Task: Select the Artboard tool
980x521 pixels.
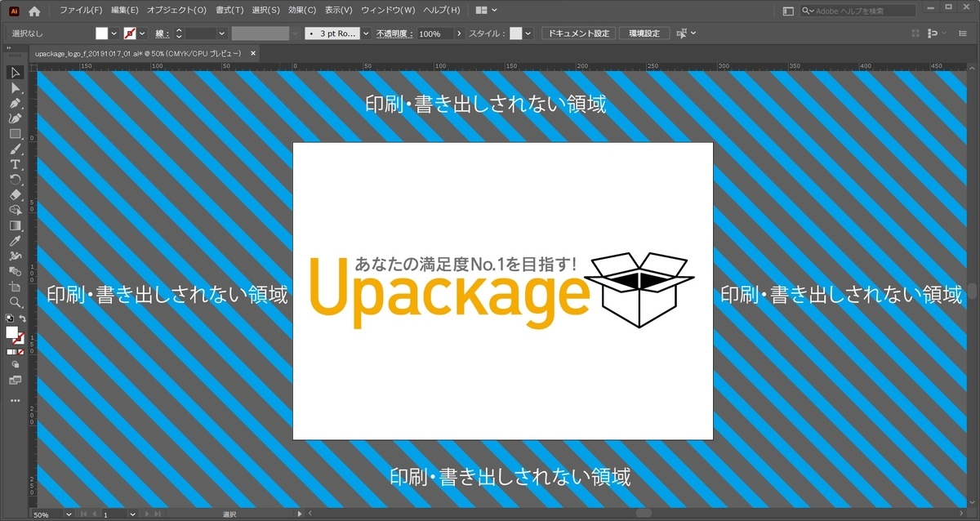Action: pos(15,287)
